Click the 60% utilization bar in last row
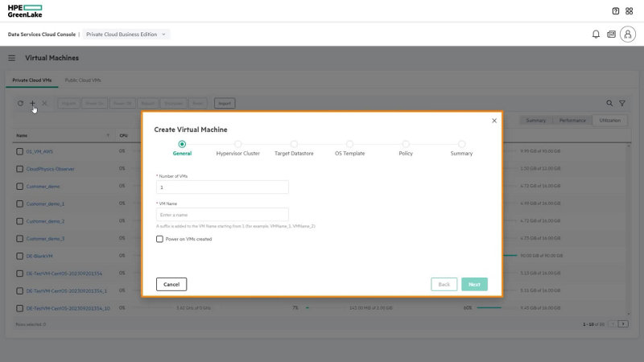This screenshot has width=644, height=362. [x=489, y=308]
